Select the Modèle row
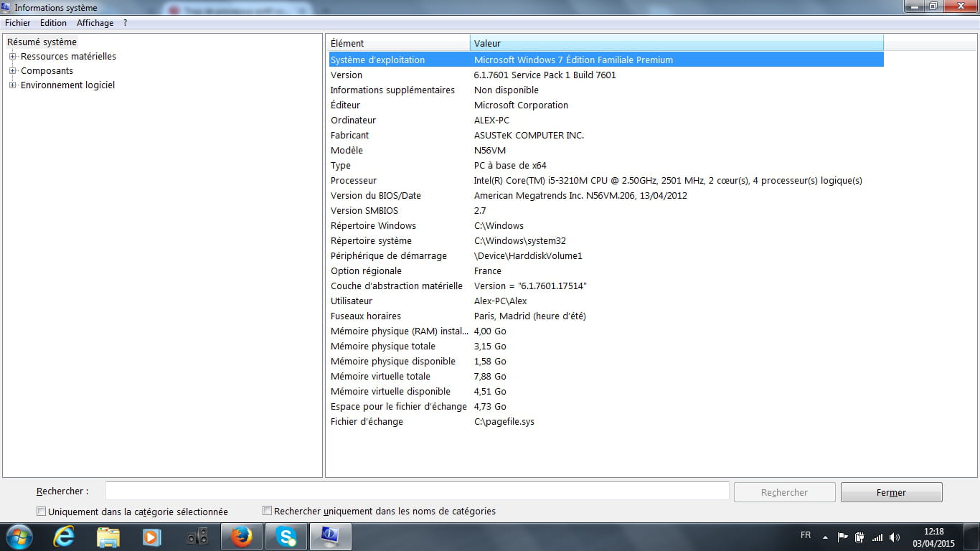The height and width of the screenshot is (551, 980). tap(606, 150)
